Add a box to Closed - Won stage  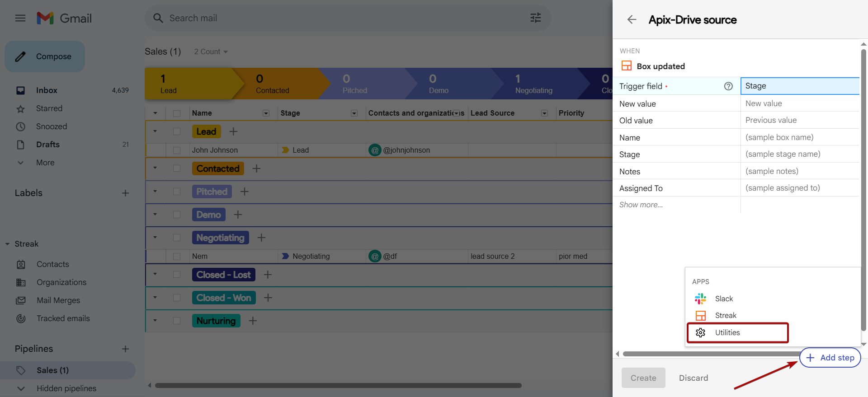tap(268, 298)
